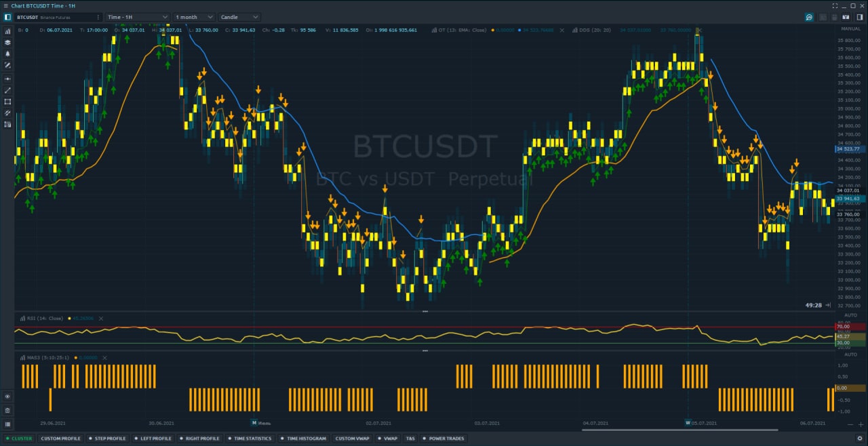Select the T&S tab
The width and height of the screenshot is (868, 446).
click(410, 439)
